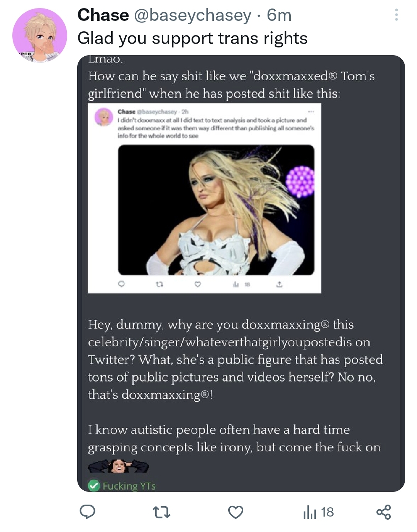Retweet Chase's post
The width and height of the screenshot is (417, 532).
point(161,512)
